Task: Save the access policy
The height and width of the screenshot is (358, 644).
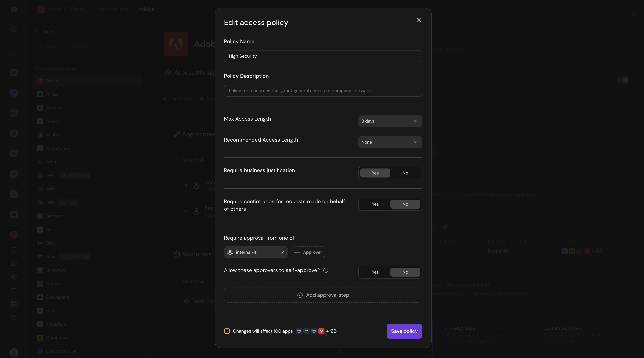Action: 404,331
